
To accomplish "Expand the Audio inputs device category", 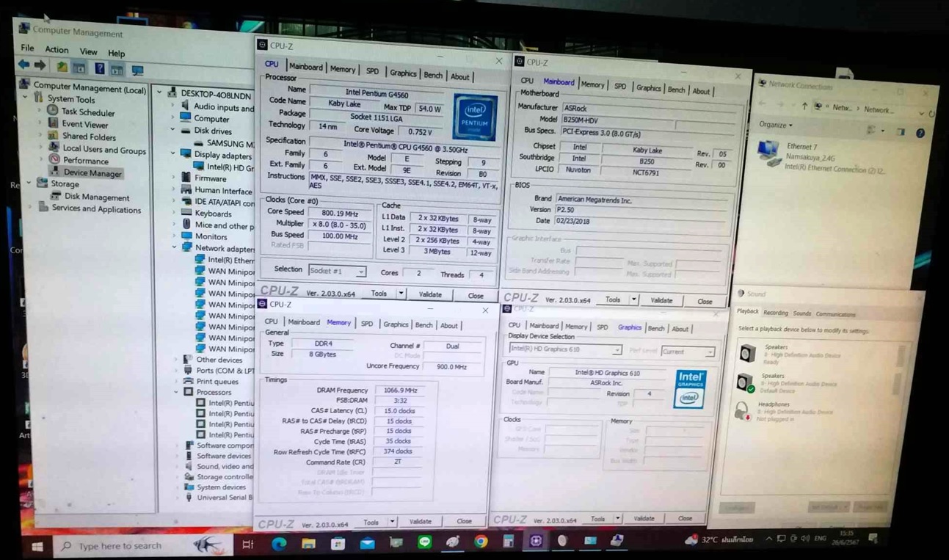I will point(174,106).
